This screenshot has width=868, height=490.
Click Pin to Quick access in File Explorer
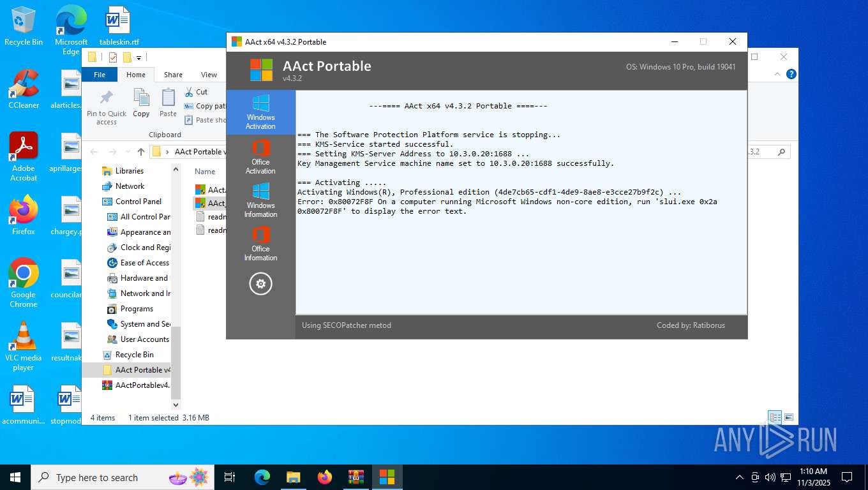[x=107, y=107]
